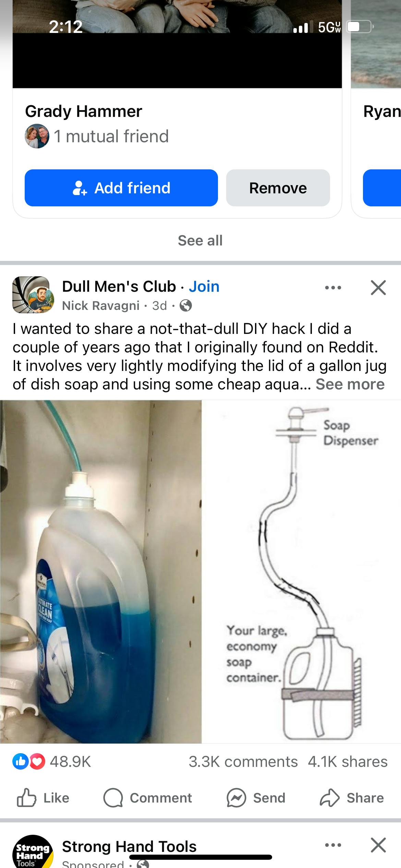Open the soap dispenser diagram image
This screenshot has width=401, height=868.
pos(301,571)
